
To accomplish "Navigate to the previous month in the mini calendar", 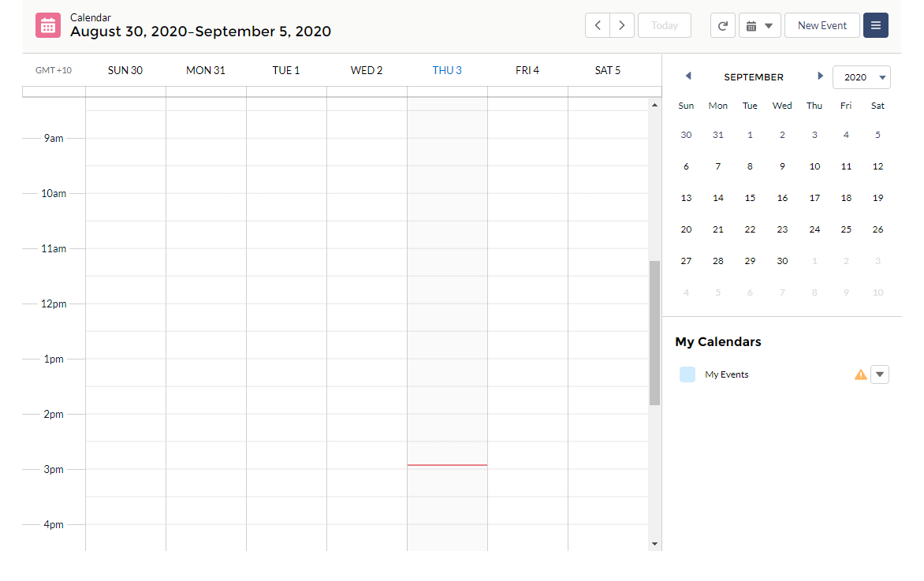I will (687, 76).
